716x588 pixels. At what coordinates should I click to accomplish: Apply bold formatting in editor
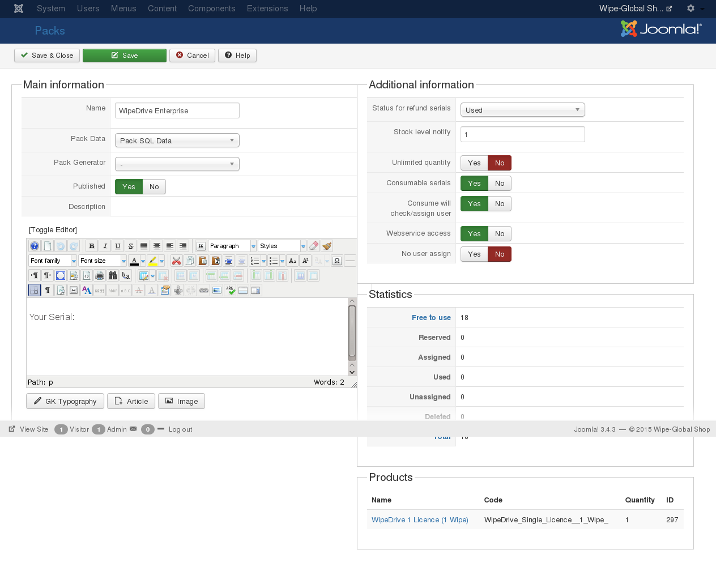[x=92, y=246]
